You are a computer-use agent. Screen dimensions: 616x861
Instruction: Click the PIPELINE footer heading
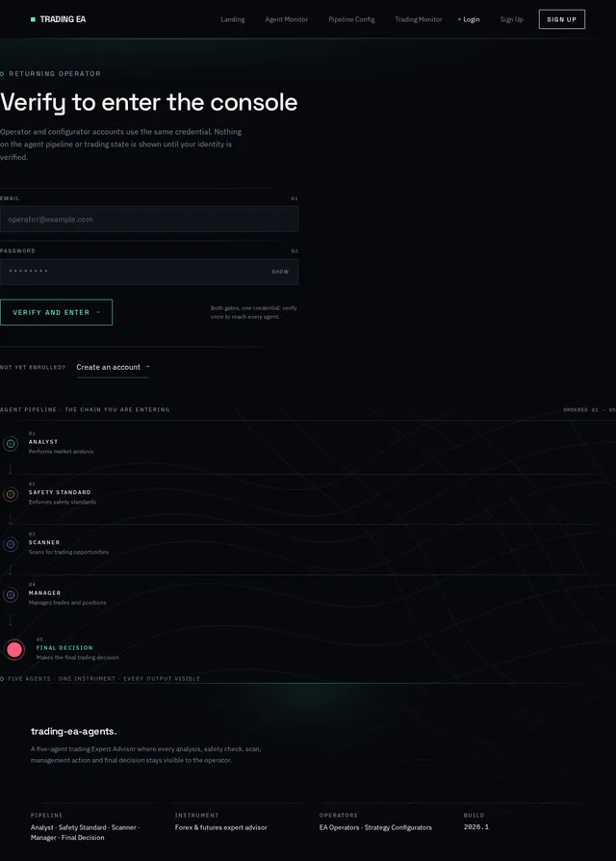[x=46, y=815]
